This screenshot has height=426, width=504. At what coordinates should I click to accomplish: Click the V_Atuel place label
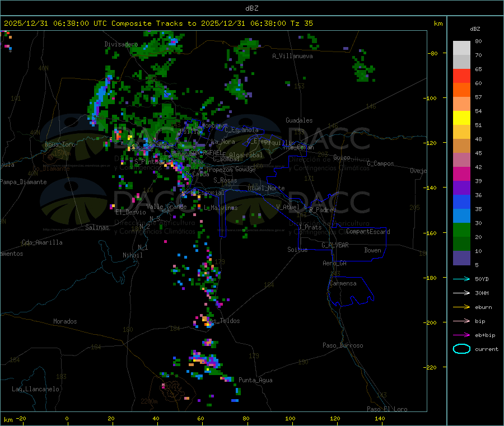pos(288,207)
